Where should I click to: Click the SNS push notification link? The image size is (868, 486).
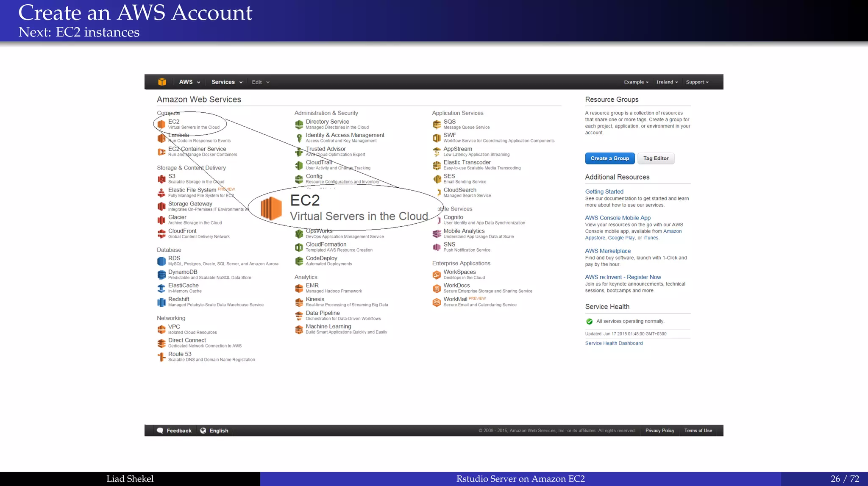point(449,244)
